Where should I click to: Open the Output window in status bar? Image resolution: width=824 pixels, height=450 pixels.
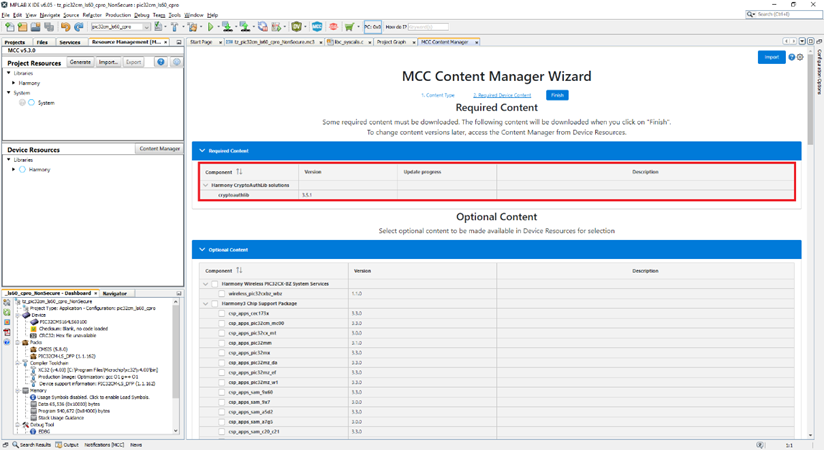[67, 445]
